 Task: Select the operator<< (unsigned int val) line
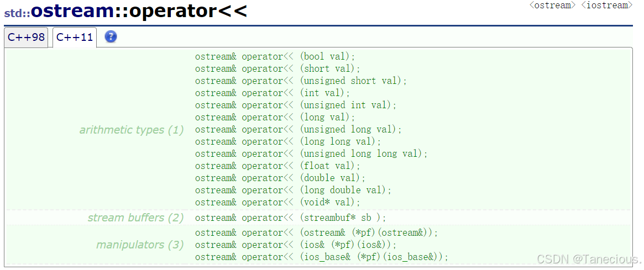tap(296, 105)
